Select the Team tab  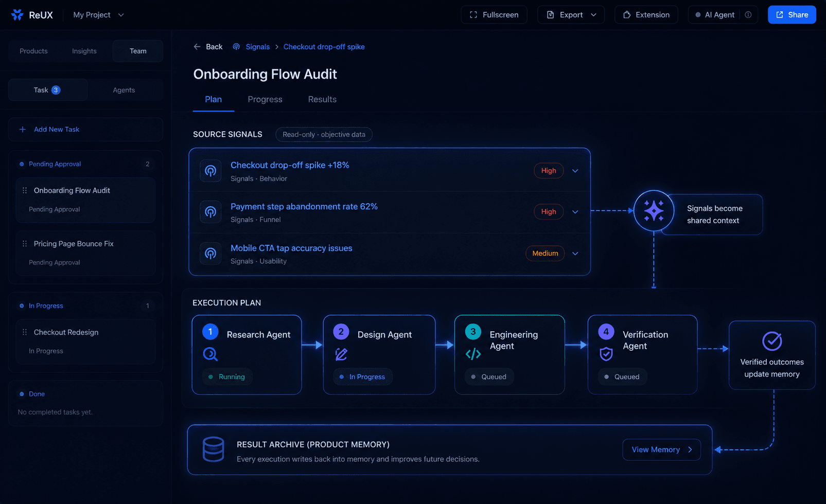tap(138, 51)
